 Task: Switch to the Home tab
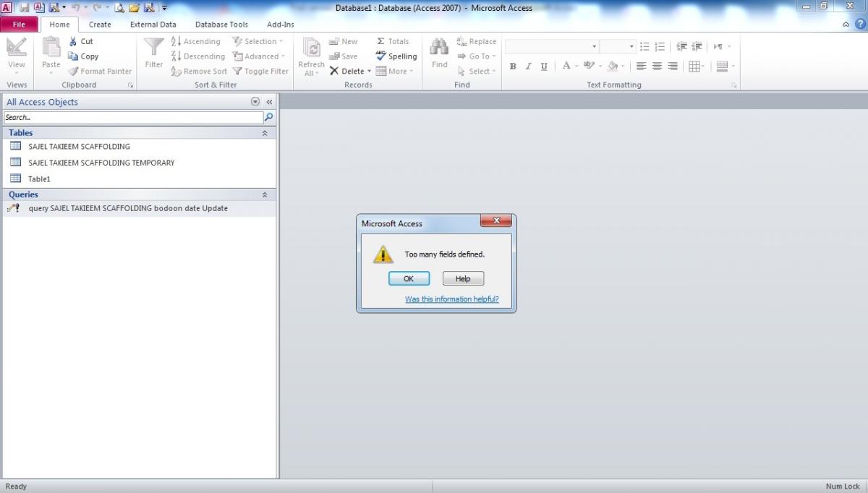pyautogui.click(x=59, y=25)
